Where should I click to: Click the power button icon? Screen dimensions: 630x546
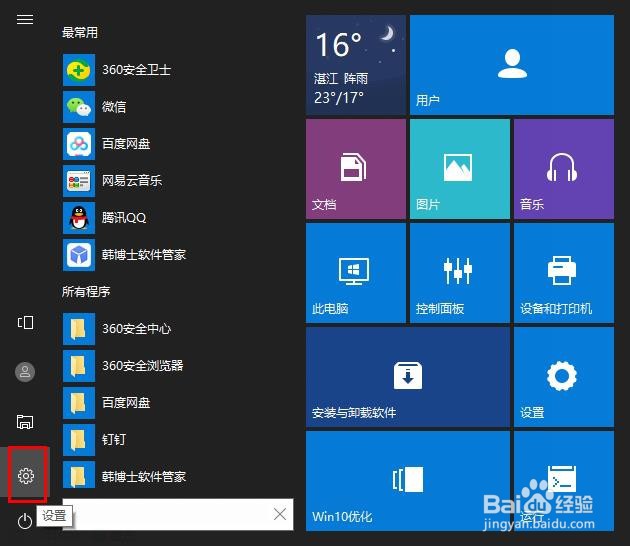coord(25,521)
